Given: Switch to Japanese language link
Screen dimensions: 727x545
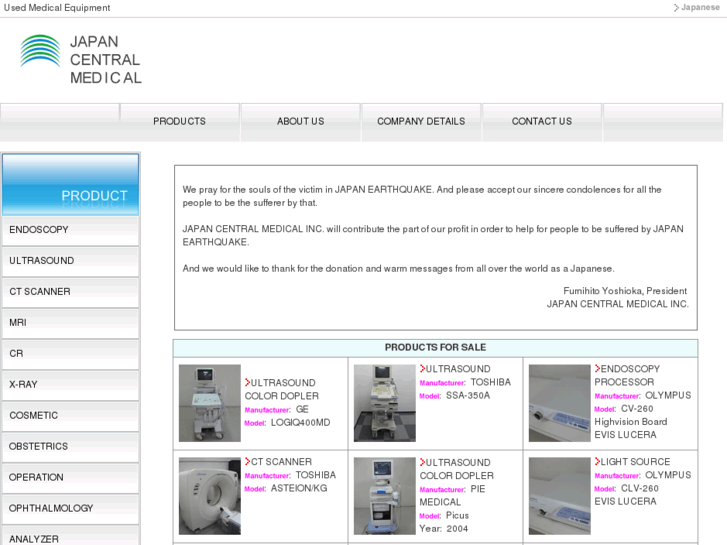Looking at the screenshot, I should [x=700, y=7].
